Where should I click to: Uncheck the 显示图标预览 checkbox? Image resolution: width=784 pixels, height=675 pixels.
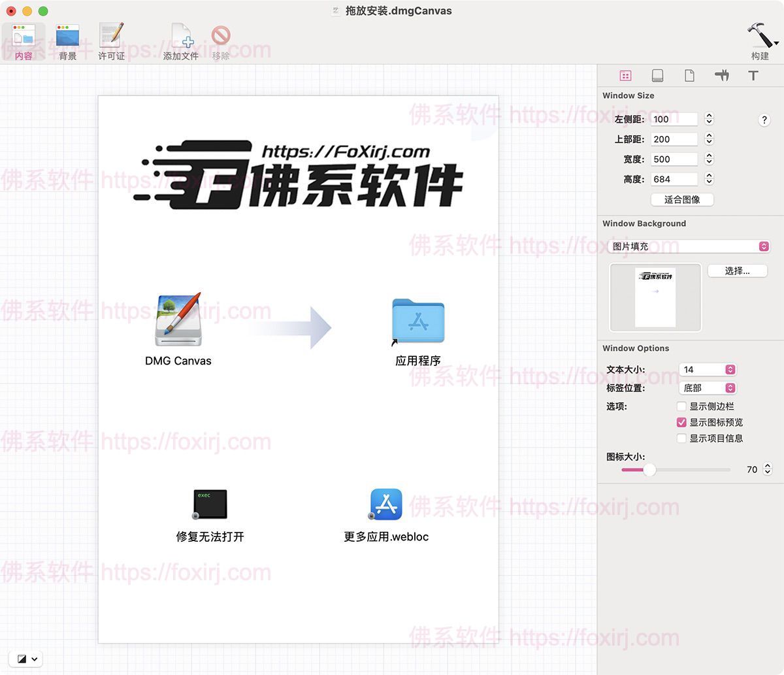tap(681, 422)
